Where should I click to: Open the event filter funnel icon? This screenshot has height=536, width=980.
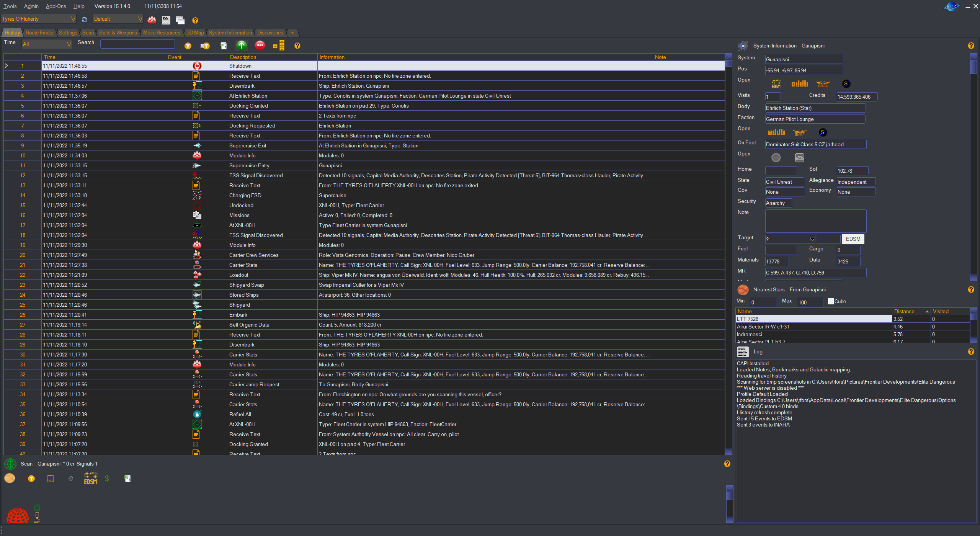188,46
